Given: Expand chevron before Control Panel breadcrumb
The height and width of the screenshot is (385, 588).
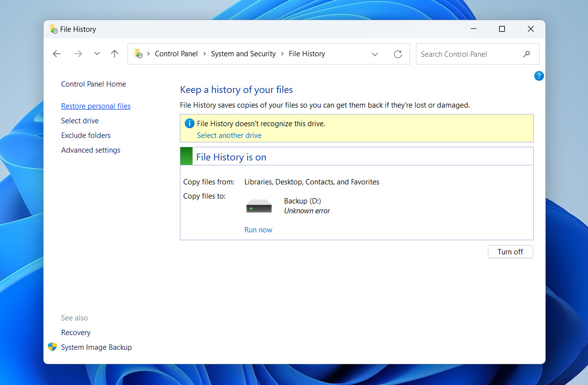Looking at the screenshot, I should [x=149, y=54].
